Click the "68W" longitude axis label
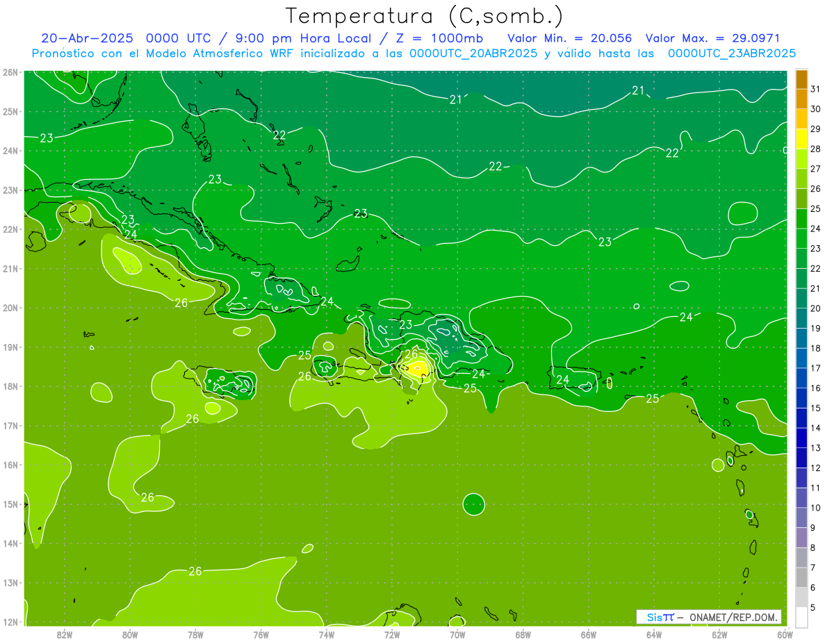 (x=523, y=634)
